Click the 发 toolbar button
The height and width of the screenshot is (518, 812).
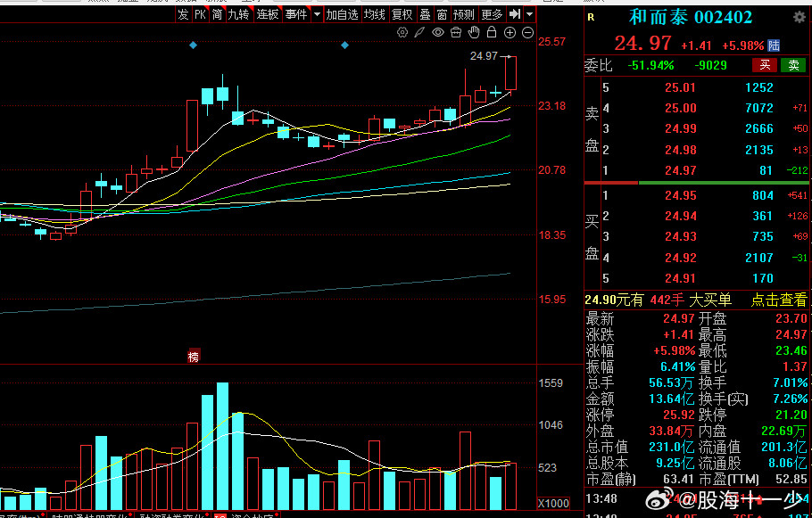tap(183, 14)
